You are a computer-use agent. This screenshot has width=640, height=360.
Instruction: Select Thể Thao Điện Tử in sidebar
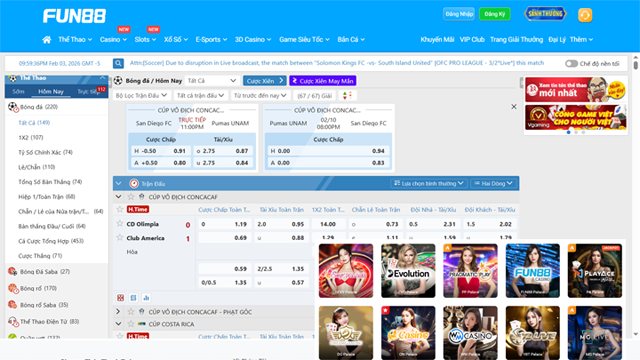pyautogui.click(x=49, y=322)
